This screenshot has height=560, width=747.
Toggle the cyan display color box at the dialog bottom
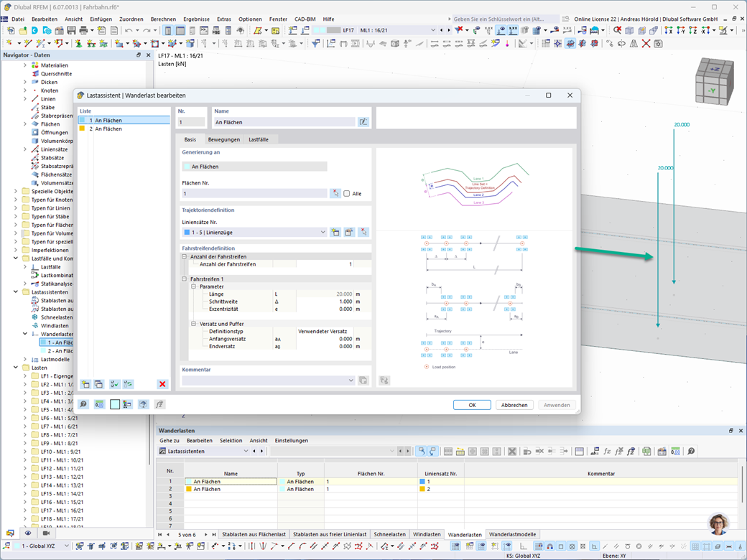115,404
